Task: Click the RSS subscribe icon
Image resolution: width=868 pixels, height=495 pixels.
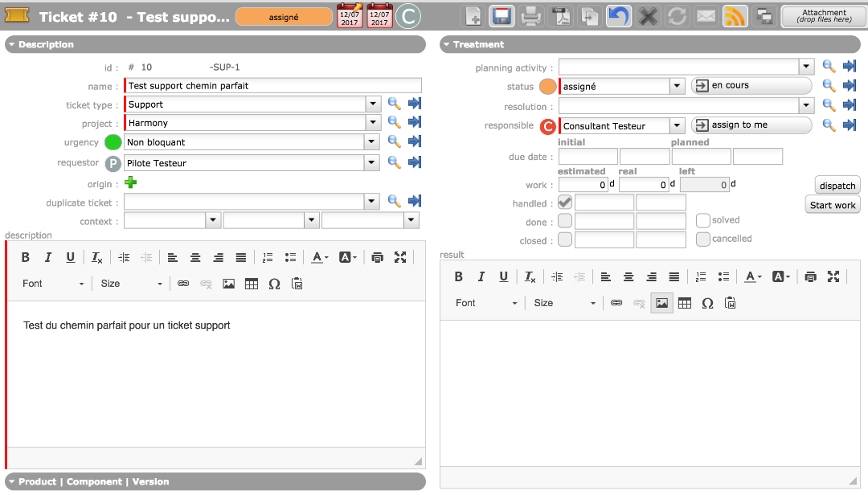Action: coord(735,16)
